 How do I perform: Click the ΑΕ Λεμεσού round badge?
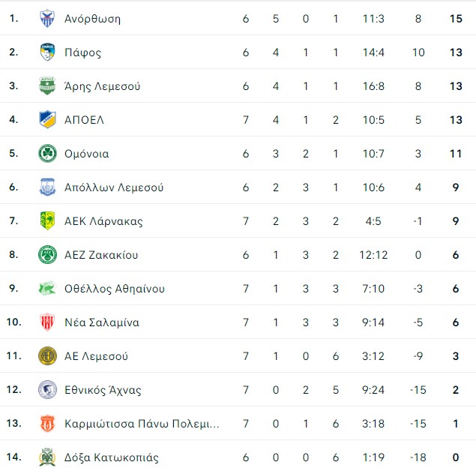click(47, 356)
